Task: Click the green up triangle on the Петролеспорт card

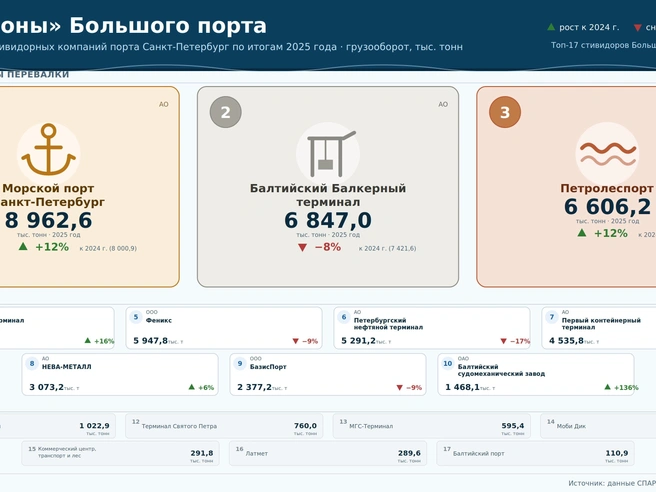Action: [x=582, y=233]
